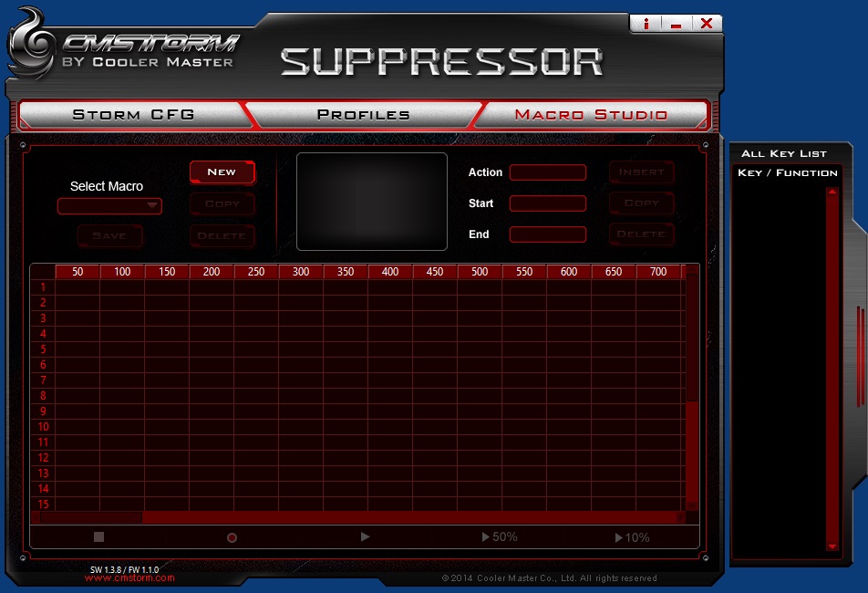Minimize the Suppressor window

[676, 23]
